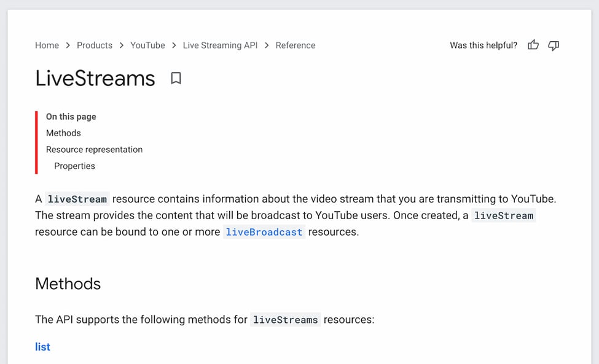
Task: Click the chevron after Home breadcrumb
Action: (68, 45)
